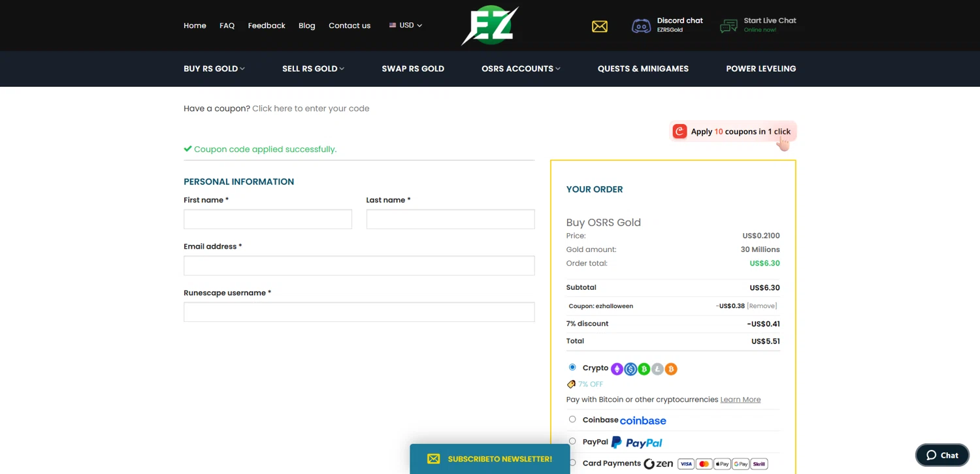Click the orange Bitcoin icon
Viewport: 980px width, 474px height.
coord(671,369)
